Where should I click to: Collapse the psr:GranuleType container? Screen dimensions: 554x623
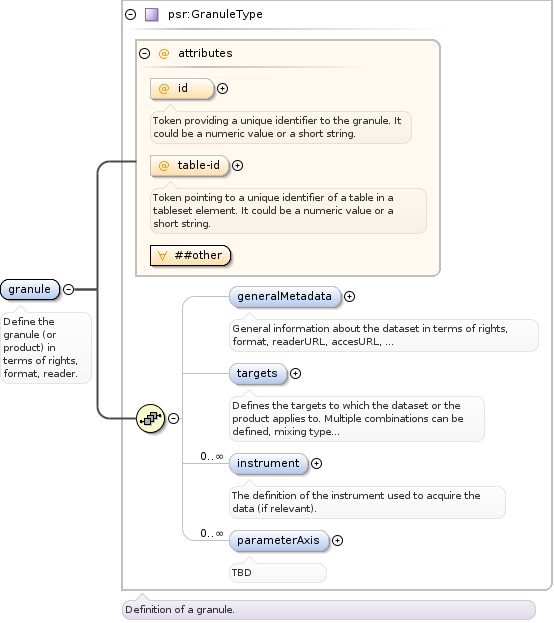(130, 15)
